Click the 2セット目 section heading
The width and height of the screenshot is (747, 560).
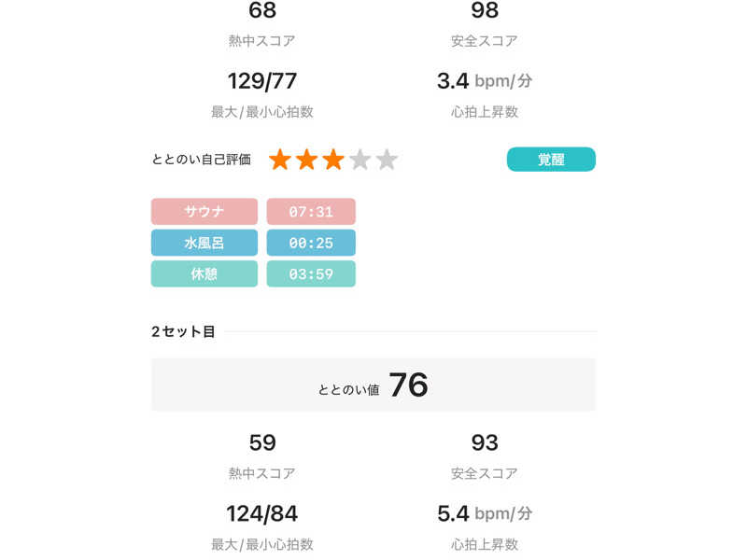click(x=183, y=331)
